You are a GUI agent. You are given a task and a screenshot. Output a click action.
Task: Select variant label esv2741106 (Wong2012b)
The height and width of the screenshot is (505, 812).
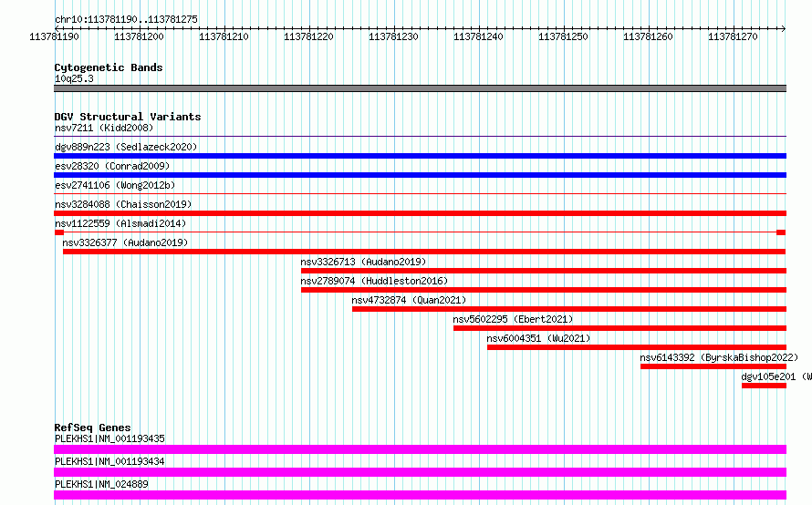tap(115, 185)
